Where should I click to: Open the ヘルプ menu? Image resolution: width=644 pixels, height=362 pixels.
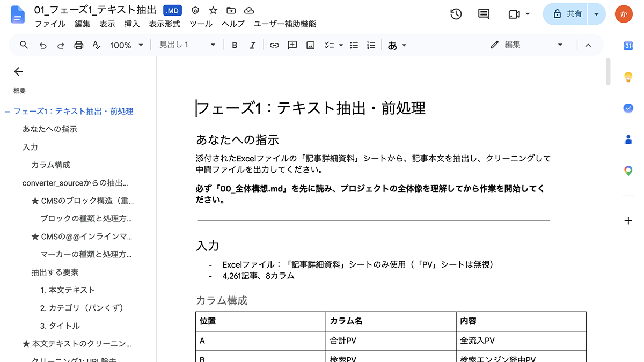pos(233,24)
